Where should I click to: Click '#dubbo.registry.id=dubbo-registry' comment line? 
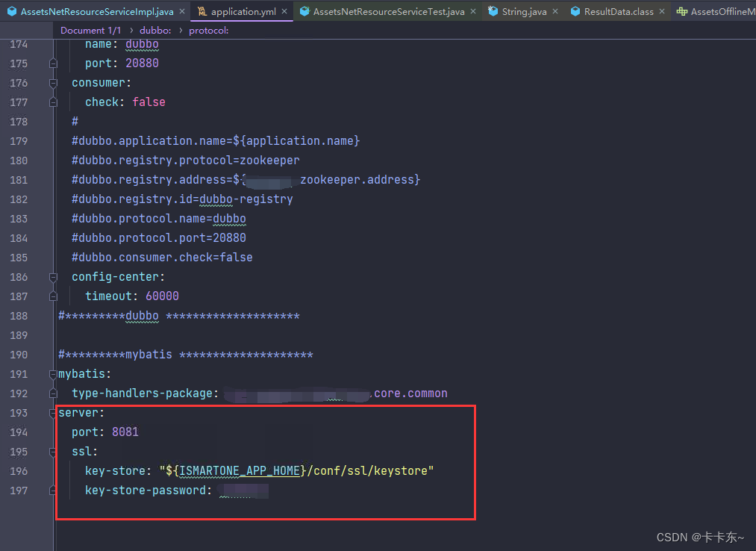pyautogui.click(x=182, y=199)
